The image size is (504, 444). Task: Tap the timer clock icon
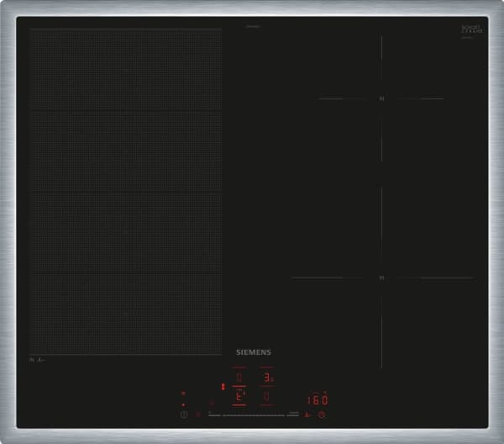coord(321,415)
